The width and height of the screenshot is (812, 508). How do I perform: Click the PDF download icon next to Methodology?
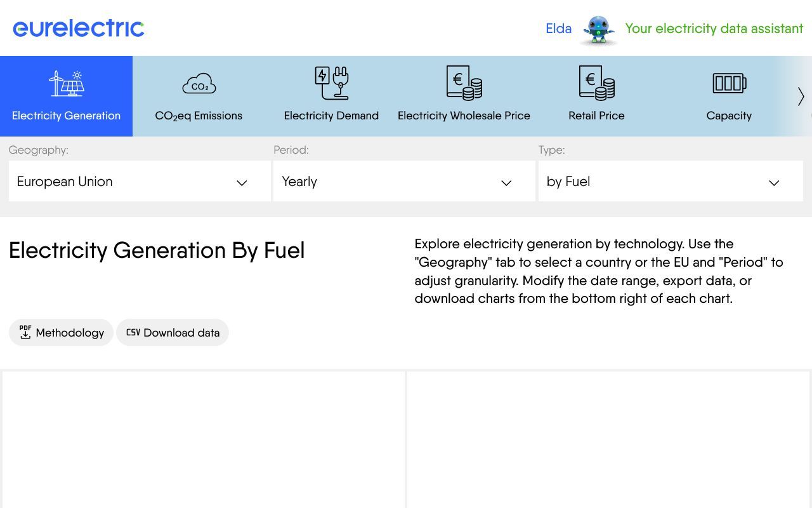pos(25,332)
